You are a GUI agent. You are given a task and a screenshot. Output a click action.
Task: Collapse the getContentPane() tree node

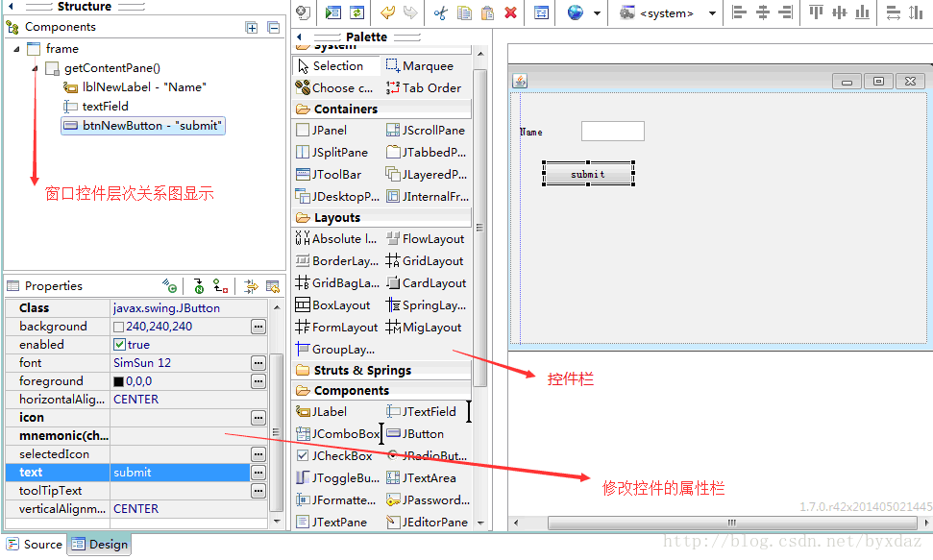pos(36,69)
